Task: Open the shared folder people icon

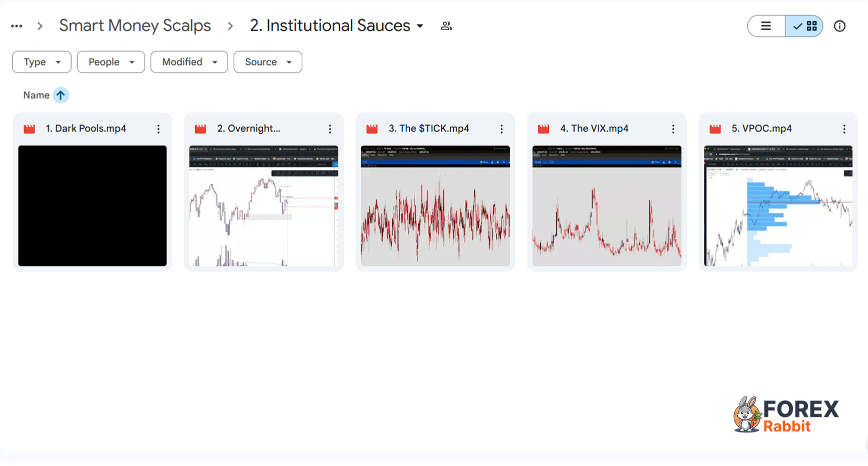Action: [446, 26]
